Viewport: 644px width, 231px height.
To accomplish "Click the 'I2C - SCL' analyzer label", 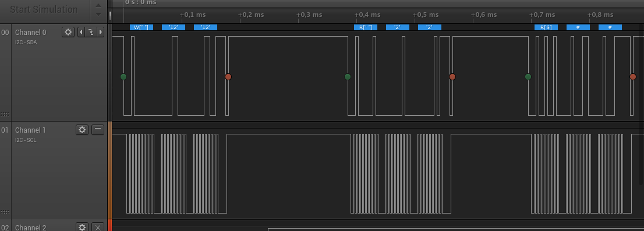I will [x=26, y=140].
